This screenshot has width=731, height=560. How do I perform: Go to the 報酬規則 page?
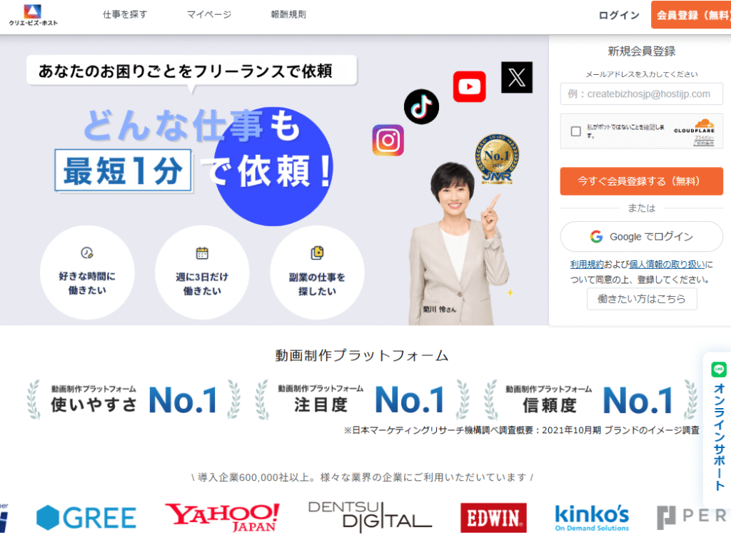(288, 14)
